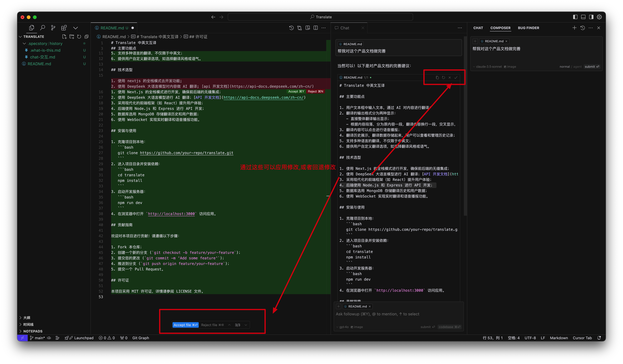Screen dimensions: 623x364
Task: Open the Source Control view
Action: click(53, 28)
